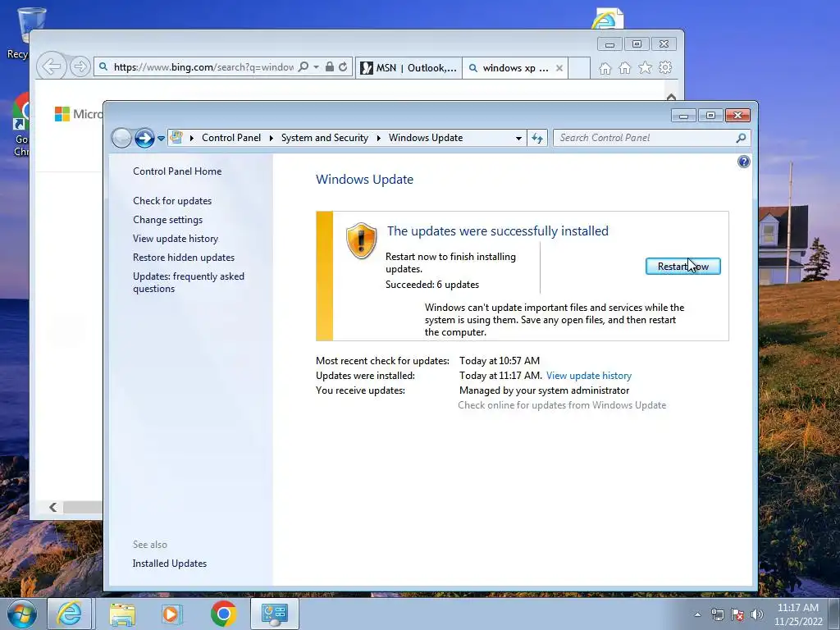Open address bar previous locations dropdown

[x=518, y=138]
